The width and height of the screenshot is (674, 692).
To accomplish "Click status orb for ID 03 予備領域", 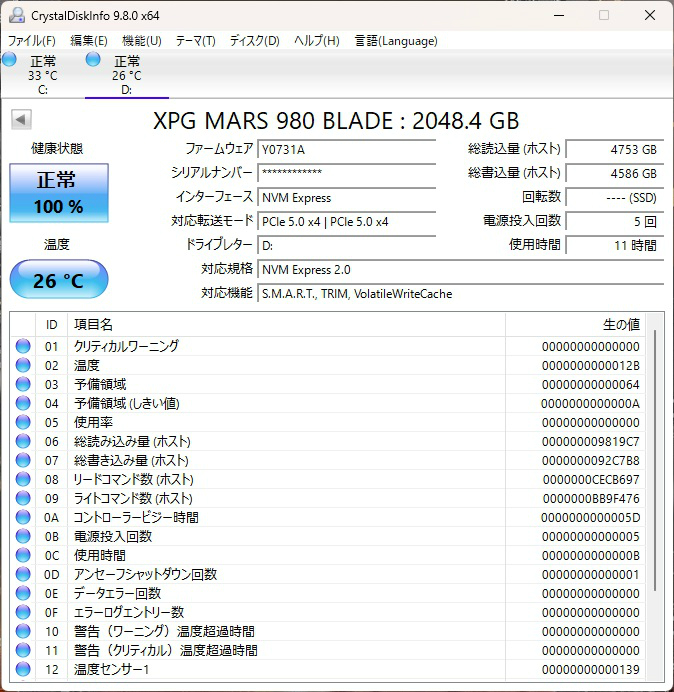I will [x=23, y=384].
